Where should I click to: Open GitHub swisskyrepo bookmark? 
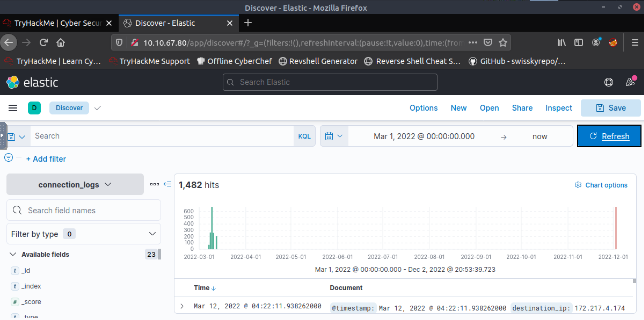[517, 61]
